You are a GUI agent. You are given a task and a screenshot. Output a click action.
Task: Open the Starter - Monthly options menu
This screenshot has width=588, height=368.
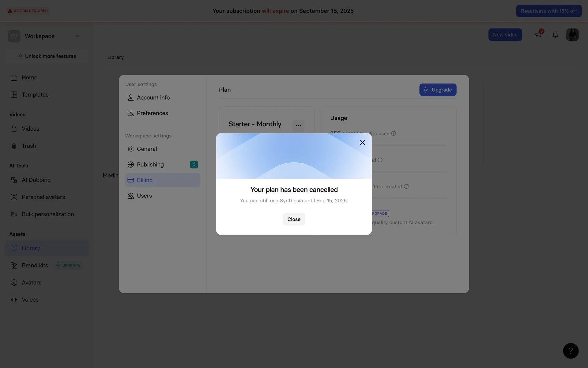tap(298, 125)
